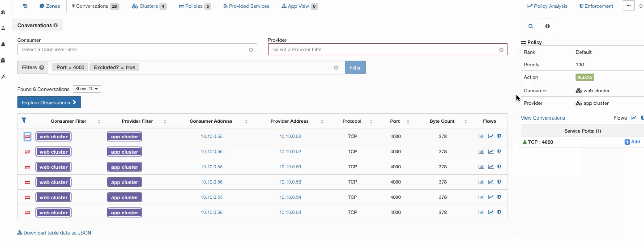The width and height of the screenshot is (644, 241).
Task: Open the Show 20 dropdown
Action: (x=87, y=89)
